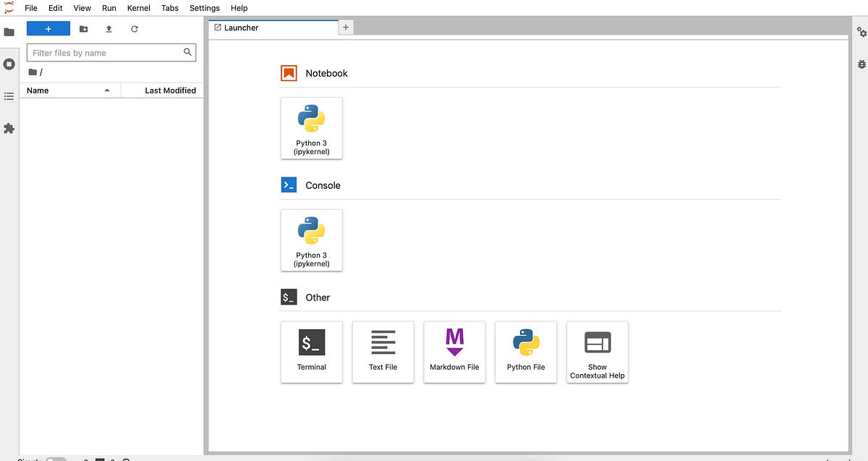This screenshot has width=868, height=461.
Task: Click the Notebook section bookmark icon
Action: point(289,73)
